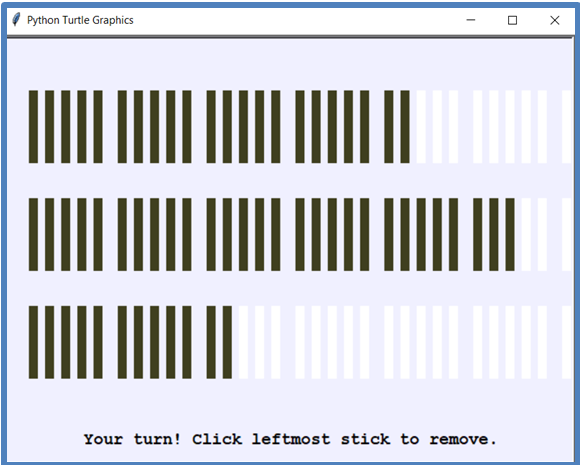Remove the leftmost stick in the middle row
Viewport: 580px width, 465px height.
tap(33, 234)
